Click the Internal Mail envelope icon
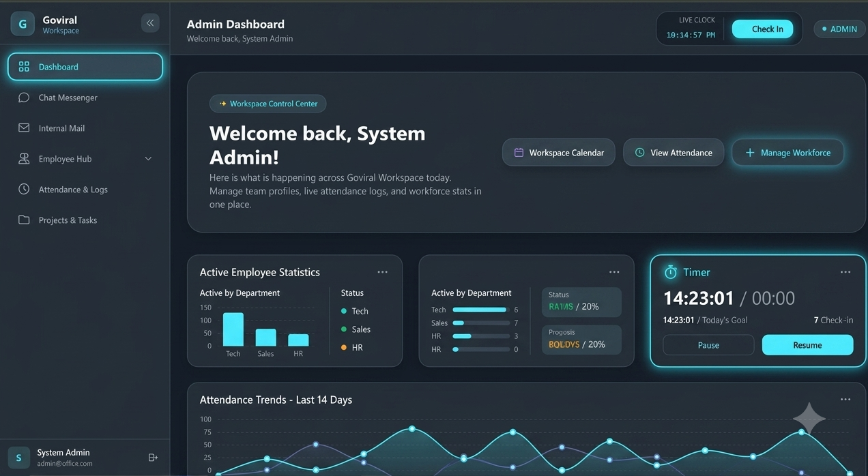 tap(24, 128)
